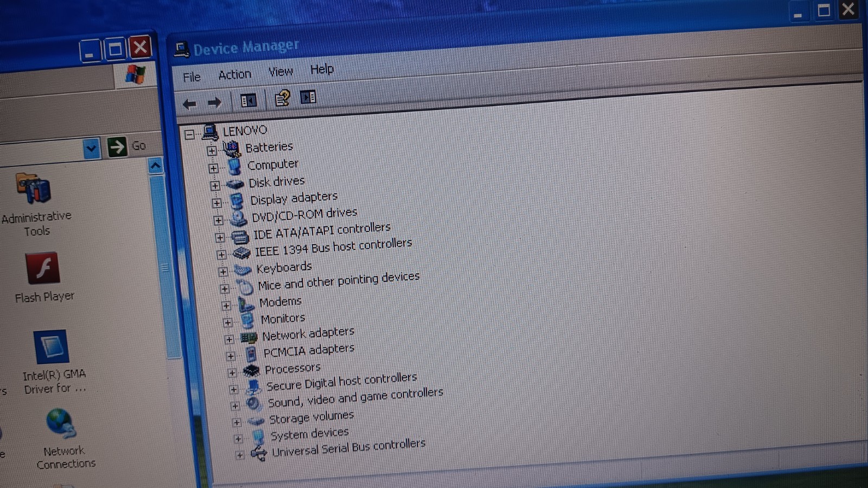Select the Keyboards category icon
868x488 pixels.
(x=243, y=269)
